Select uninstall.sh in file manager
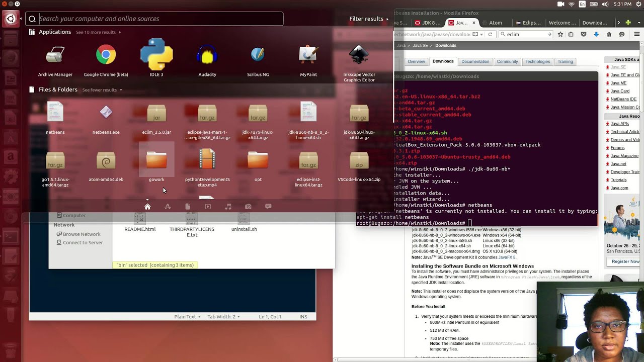644x362 pixels. coord(244,223)
